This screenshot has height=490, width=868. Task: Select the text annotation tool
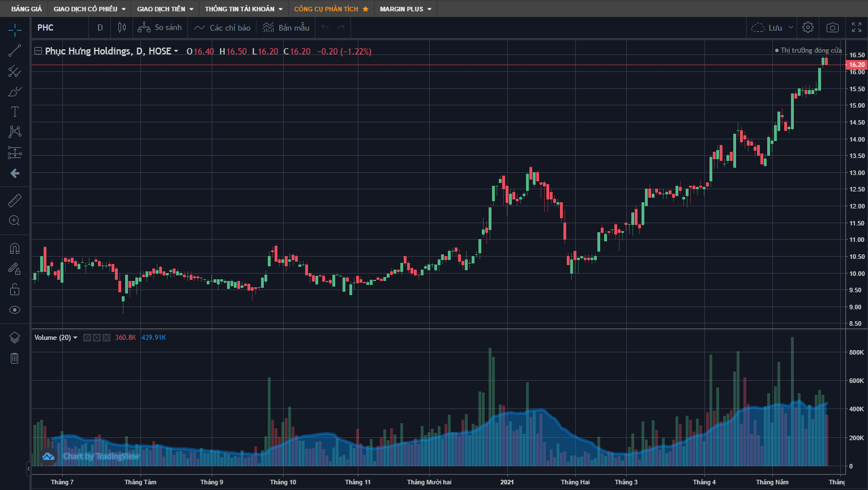[15, 112]
